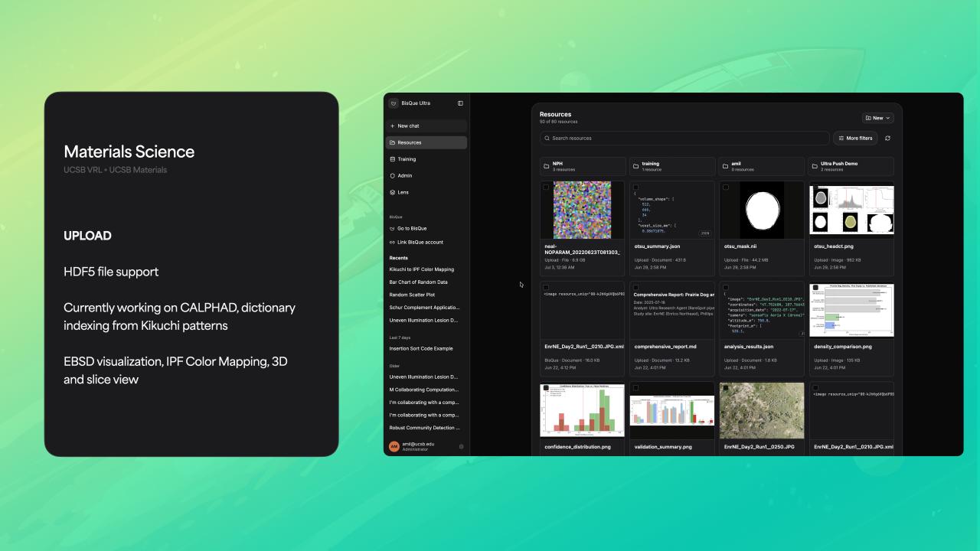The image size is (980, 551).
Task: Click the 'HDF5 file support' text
Action: coord(111,272)
